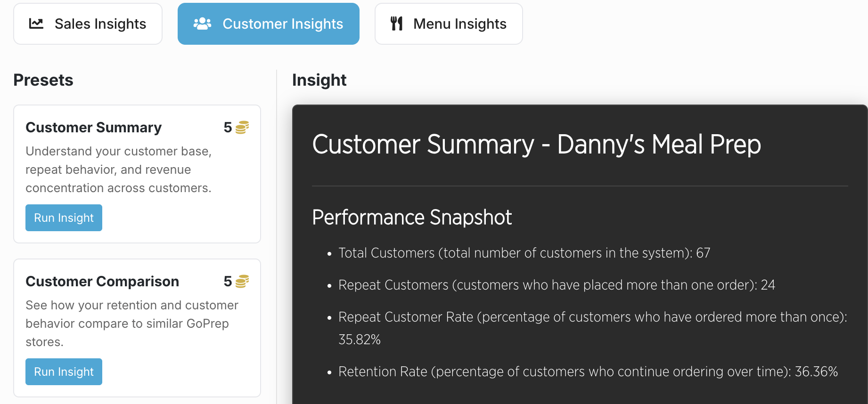Click the Customer Summary description text
Viewport: 868px width, 404px height.
click(119, 170)
